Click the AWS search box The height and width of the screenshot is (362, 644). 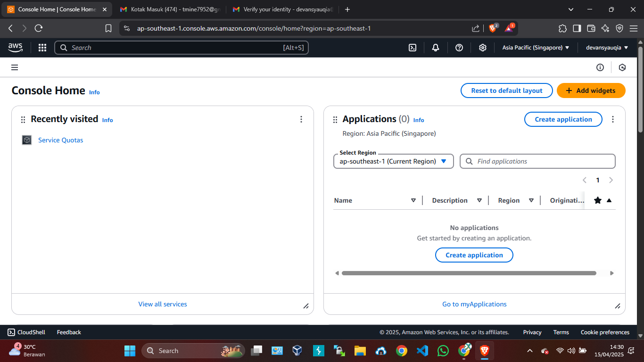(182, 48)
